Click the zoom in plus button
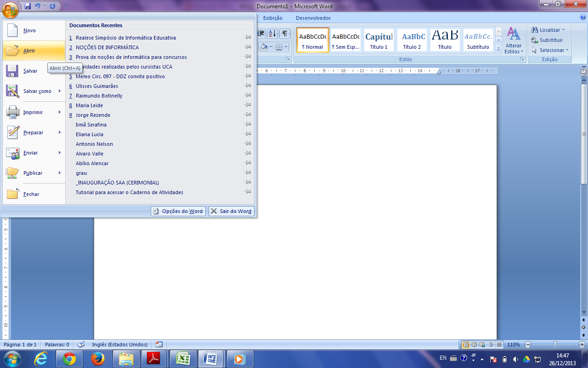588x368 pixels. (582, 344)
